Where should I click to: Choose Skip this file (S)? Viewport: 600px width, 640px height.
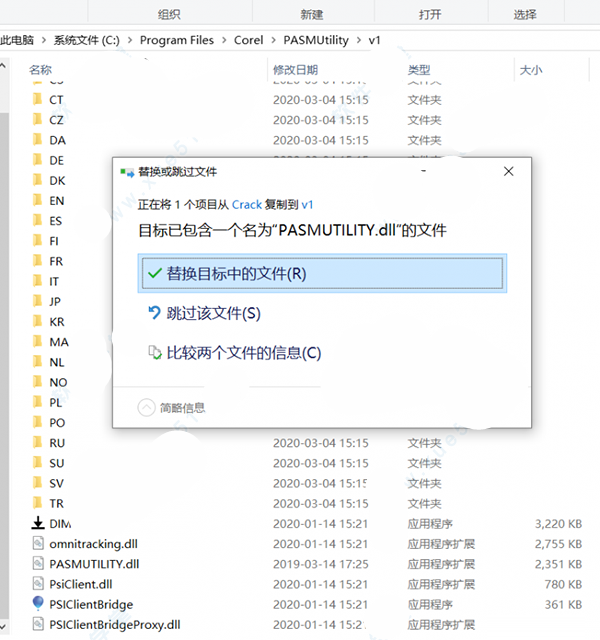tap(204, 313)
